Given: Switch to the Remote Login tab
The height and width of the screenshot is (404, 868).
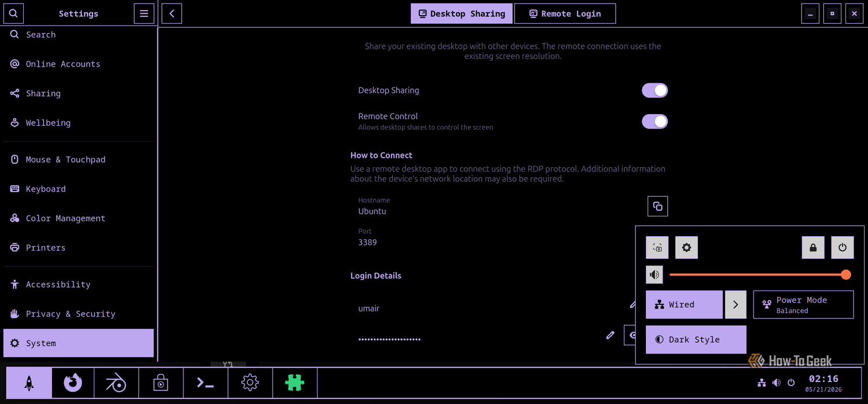Looking at the screenshot, I should click(x=565, y=13).
